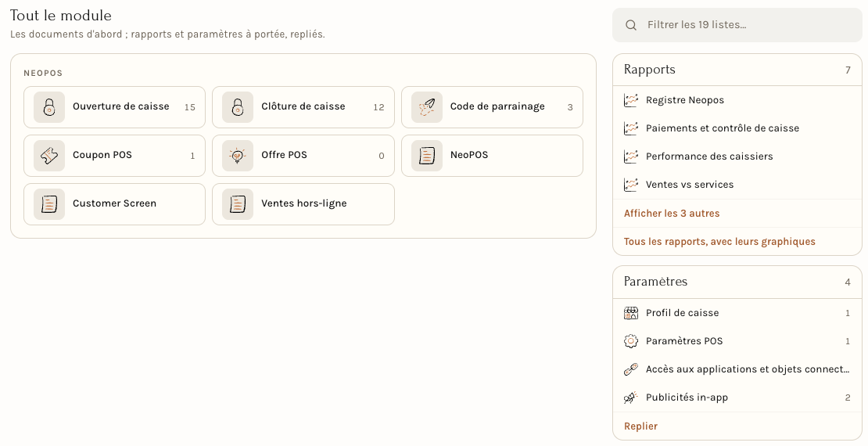Click the count 2 beside Publicités in-app
This screenshot has height=446, width=868.
point(848,397)
